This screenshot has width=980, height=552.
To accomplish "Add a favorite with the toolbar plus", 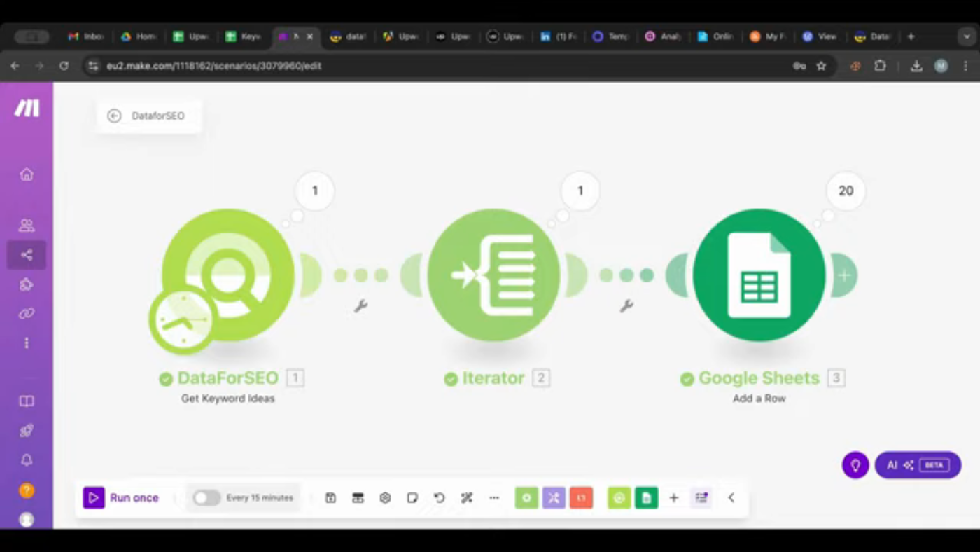I will (674, 498).
